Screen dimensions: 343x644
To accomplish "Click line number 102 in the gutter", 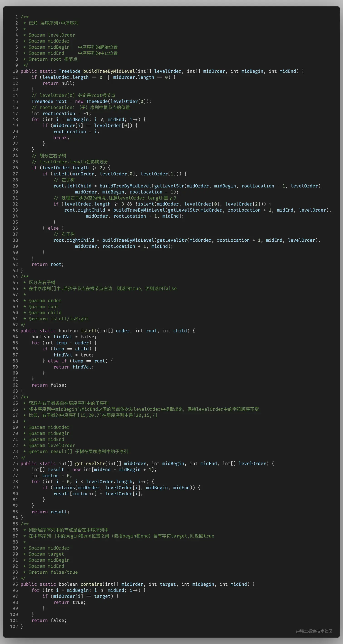I will click(14, 627).
